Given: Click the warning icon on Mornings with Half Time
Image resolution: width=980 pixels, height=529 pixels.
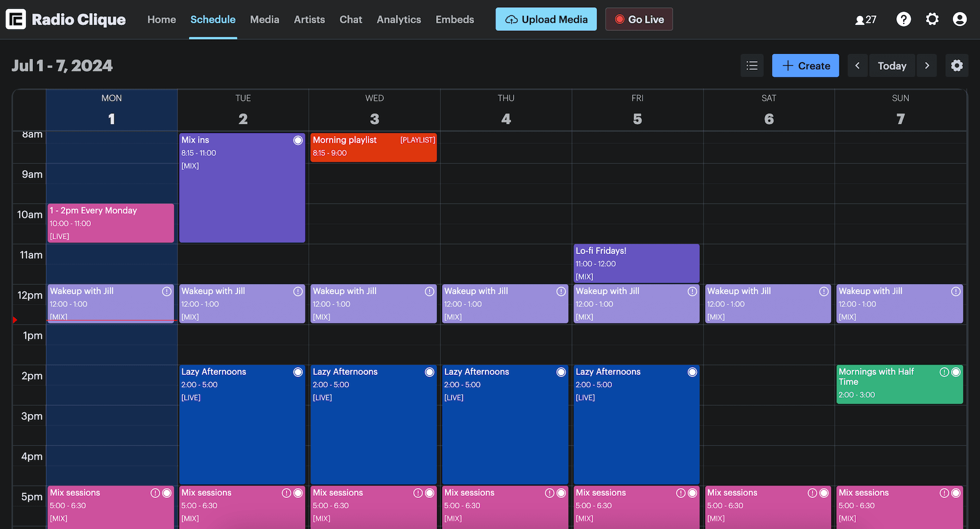Looking at the screenshot, I should (x=945, y=372).
